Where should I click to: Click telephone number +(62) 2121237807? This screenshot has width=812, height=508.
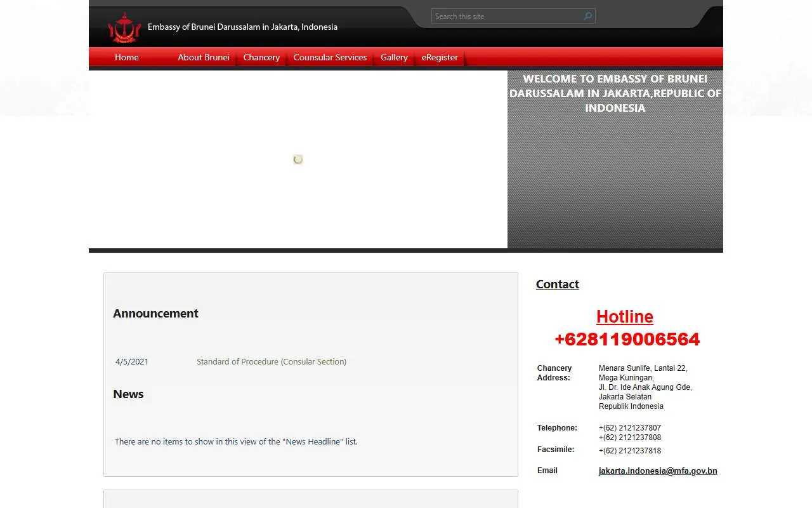click(x=630, y=428)
